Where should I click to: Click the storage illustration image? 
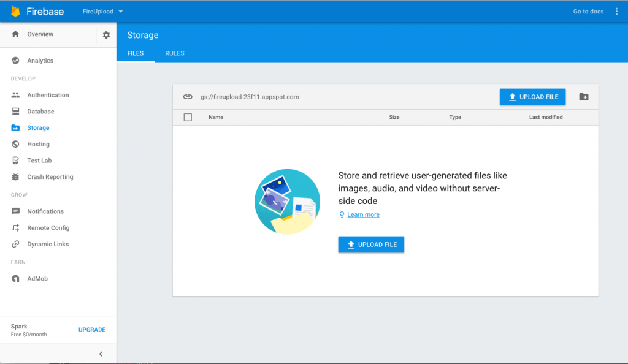click(287, 202)
